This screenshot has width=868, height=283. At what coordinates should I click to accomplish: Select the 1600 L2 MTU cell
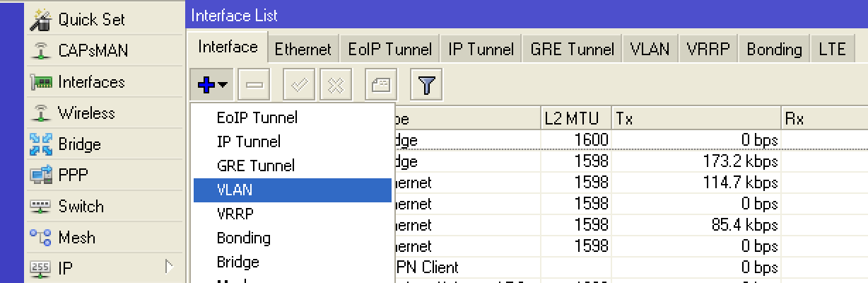[x=576, y=140]
